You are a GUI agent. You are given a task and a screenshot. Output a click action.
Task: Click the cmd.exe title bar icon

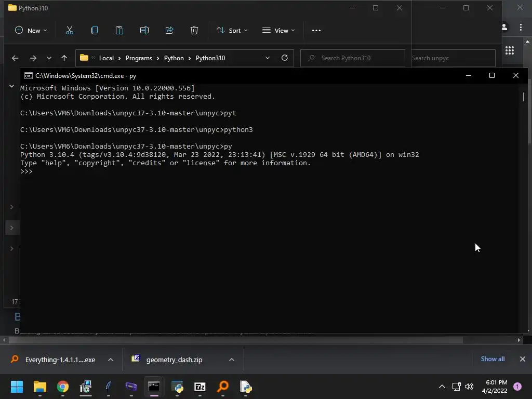coord(29,76)
